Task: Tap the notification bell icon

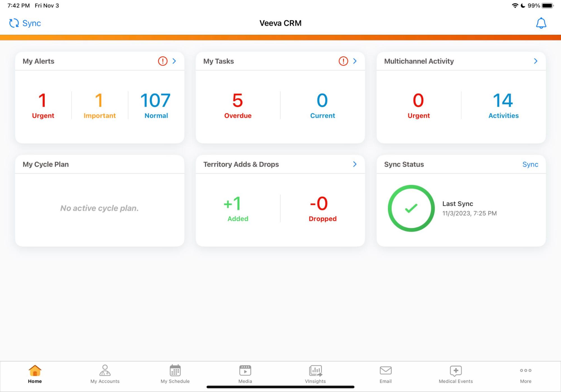Action: click(x=541, y=23)
